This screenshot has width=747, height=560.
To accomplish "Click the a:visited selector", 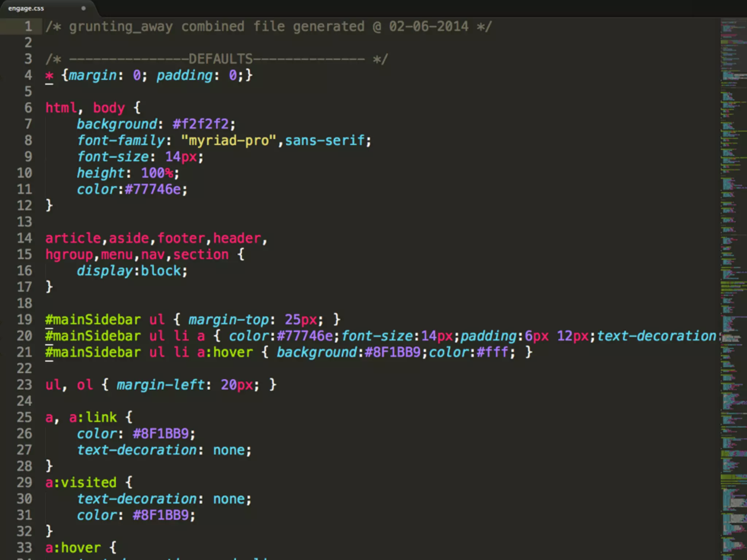I will pos(81,483).
